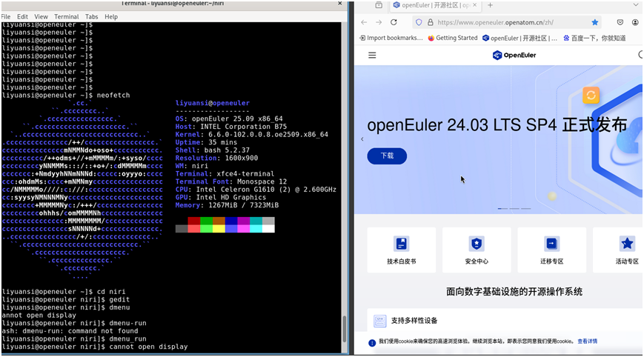This screenshot has height=357, width=644.
Task: Click the 'Terminal: xfce4-terminal' line
Action: [x=225, y=173]
